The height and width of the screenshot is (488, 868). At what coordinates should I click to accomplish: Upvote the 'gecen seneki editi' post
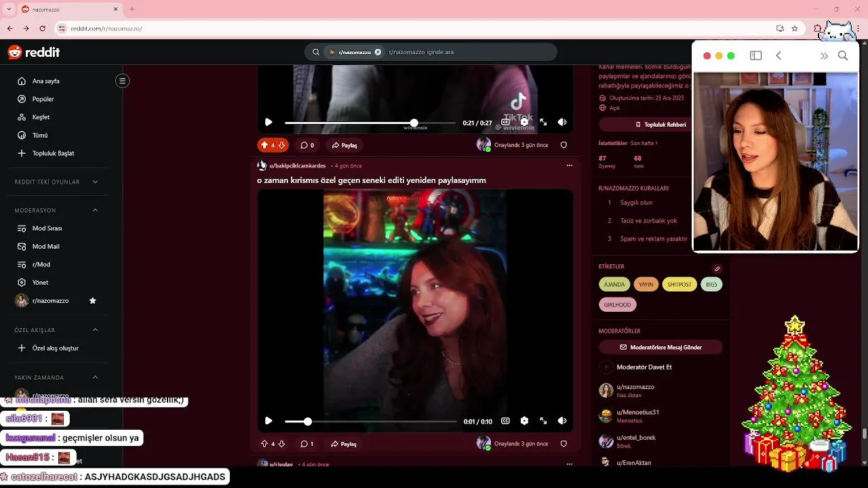click(264, 444)
